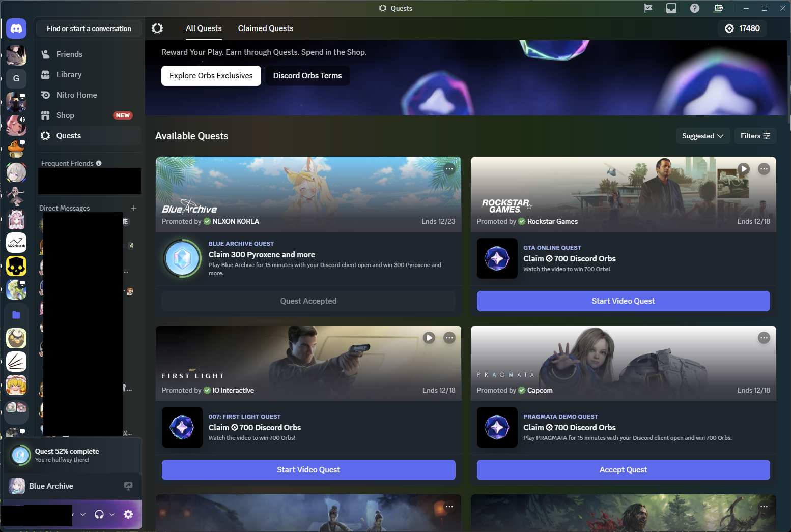Open the server with the letter G icon
This screenshot has height=532, width=791.
pos(16,78)
